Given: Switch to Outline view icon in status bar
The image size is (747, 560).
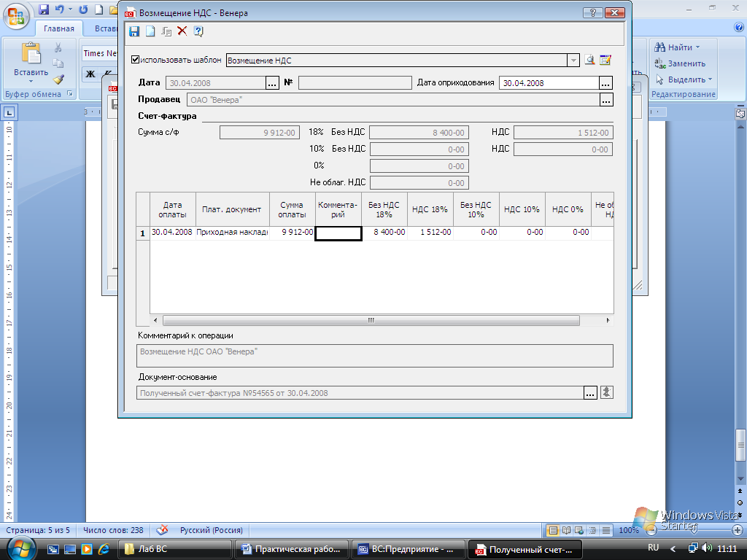Looking at the screenshot, I should pos(592,530).
